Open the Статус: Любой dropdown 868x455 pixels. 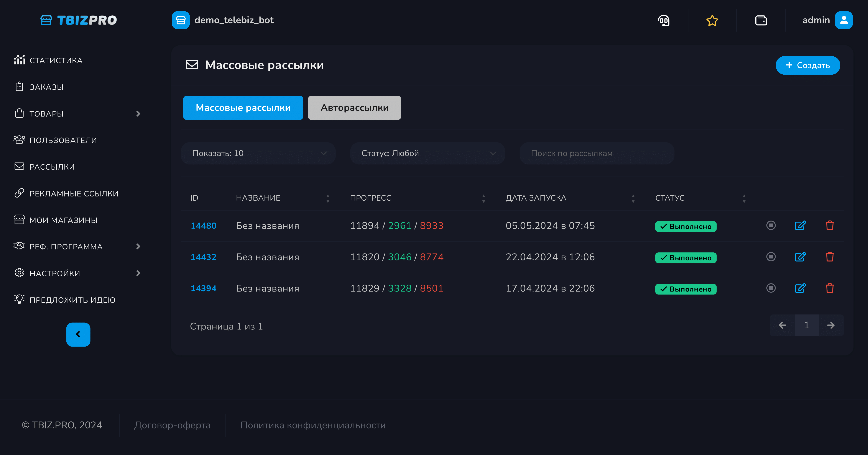(427, 153)
